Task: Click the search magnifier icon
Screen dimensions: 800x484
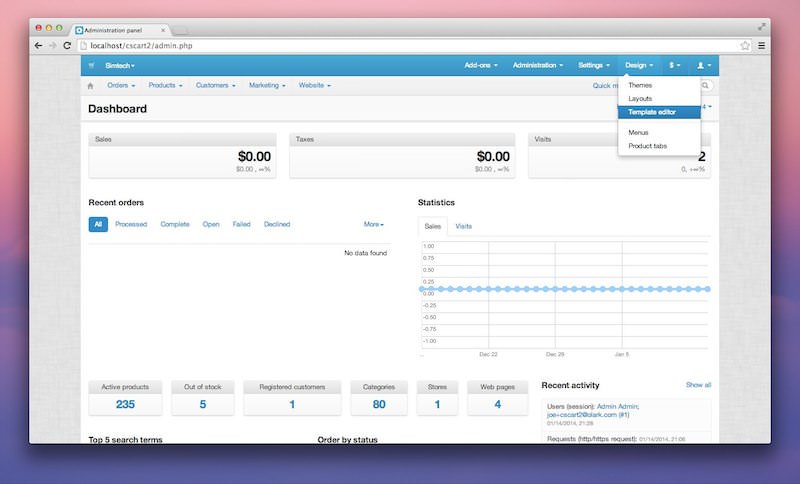Action: point(705,86)
